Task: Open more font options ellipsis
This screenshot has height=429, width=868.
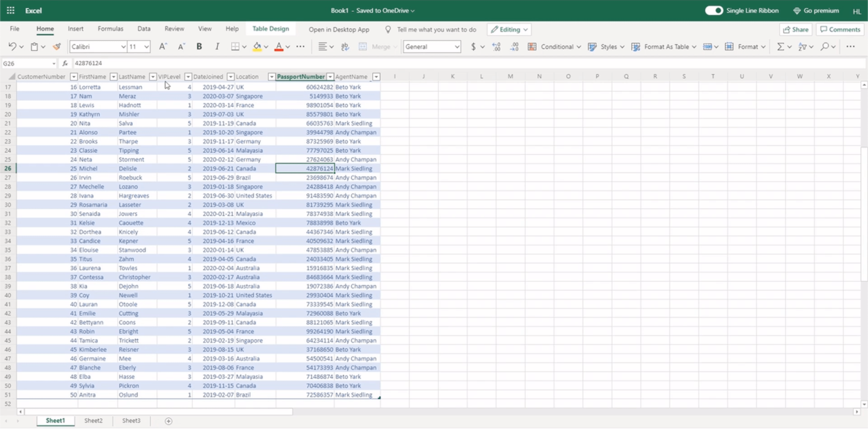Action: pyautogui.click(x=300, y=46)
